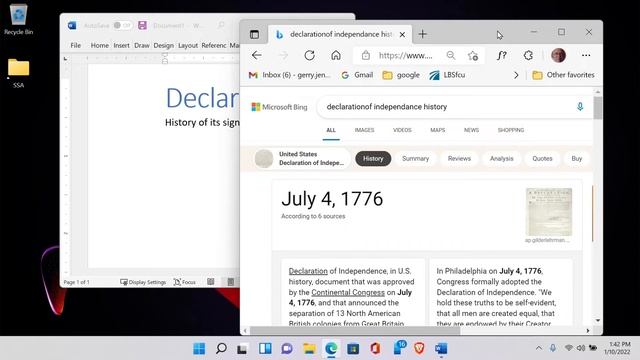
Task: Switch to Bing IMAGES tab
Action: pyautogui.click(x=364, y=130)
